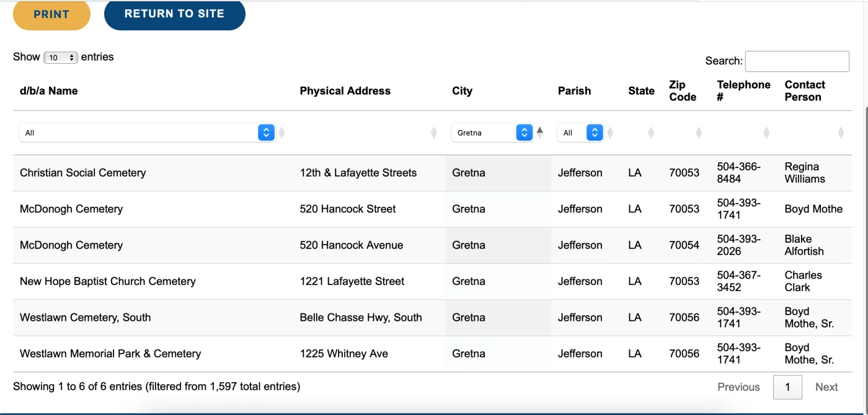This screenshot has height=415, width=868.
Task: Sort by Contact Person sort icon
Action: [x=841, y=133]
